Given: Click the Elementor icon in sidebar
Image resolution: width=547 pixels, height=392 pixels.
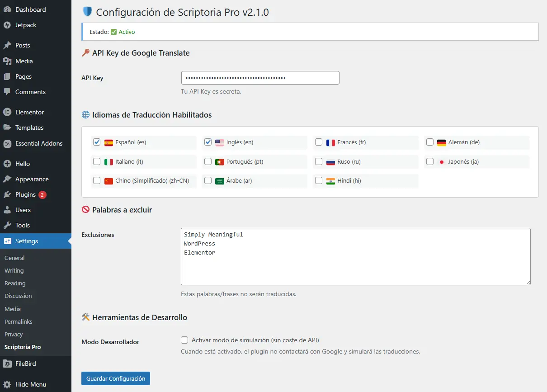Looking at the screenshot, I should [x=7, y=112].
